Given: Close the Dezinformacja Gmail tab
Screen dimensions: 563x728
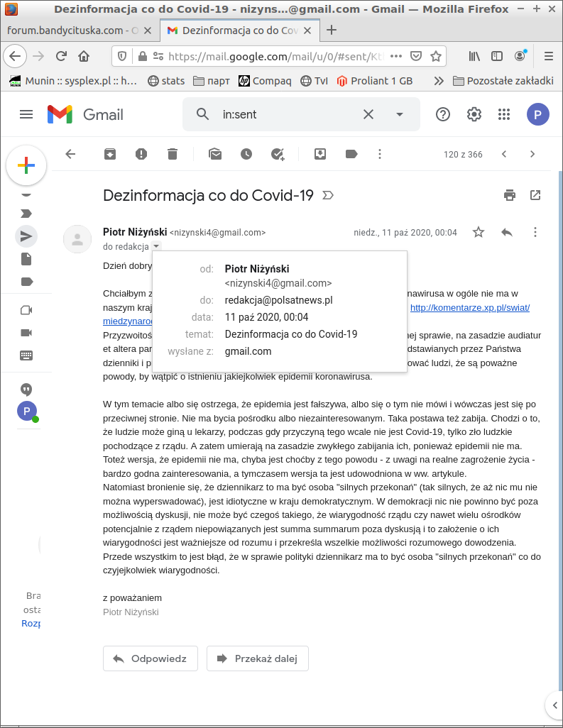Looking at the screenshot, I should coord(307,31).
